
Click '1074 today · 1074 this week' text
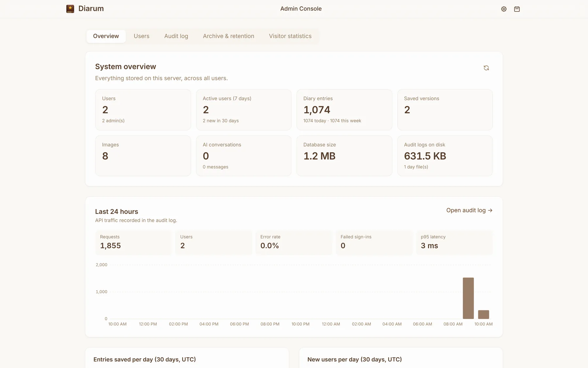[332, 121]
